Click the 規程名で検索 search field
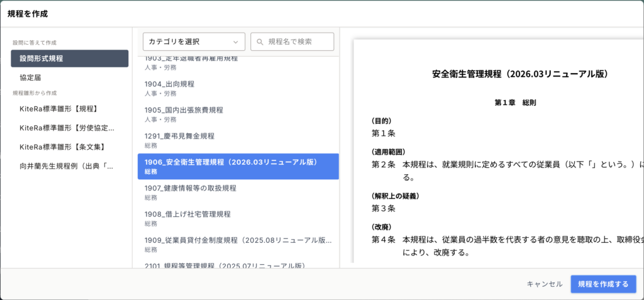This screenshot has height=300, width=644. click(x=298, y=42)
